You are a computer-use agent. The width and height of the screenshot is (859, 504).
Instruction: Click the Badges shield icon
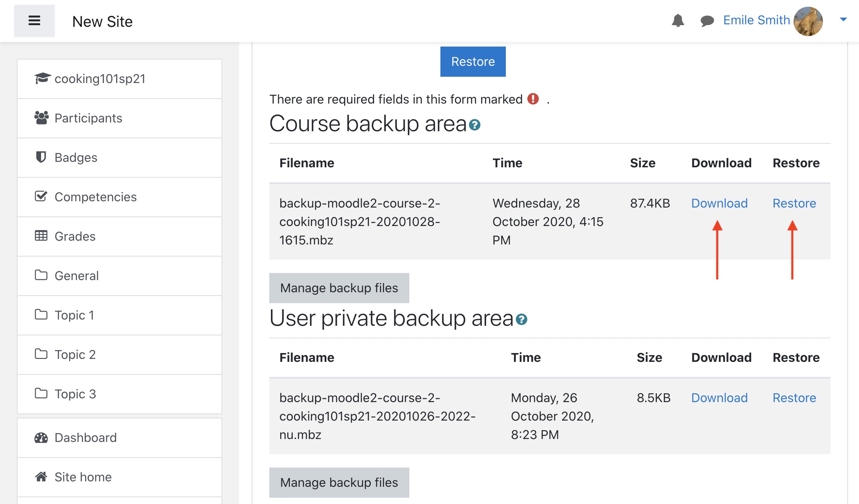[41, 157]
